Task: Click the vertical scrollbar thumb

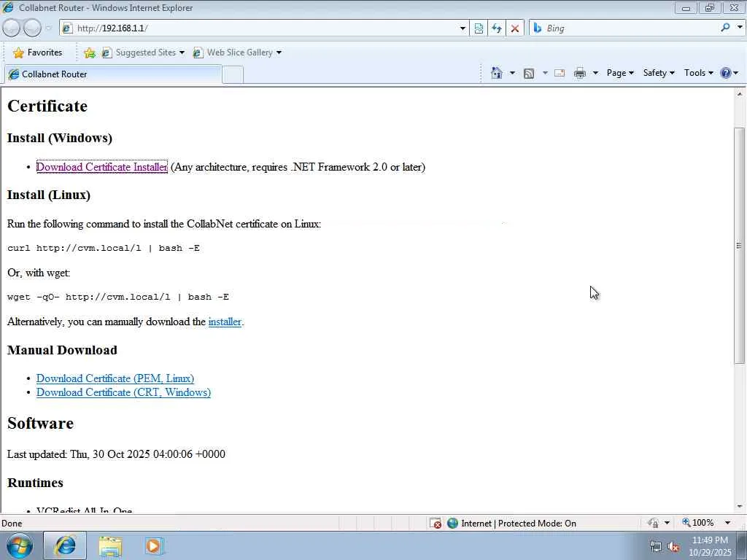Action: tap(739, 246)
